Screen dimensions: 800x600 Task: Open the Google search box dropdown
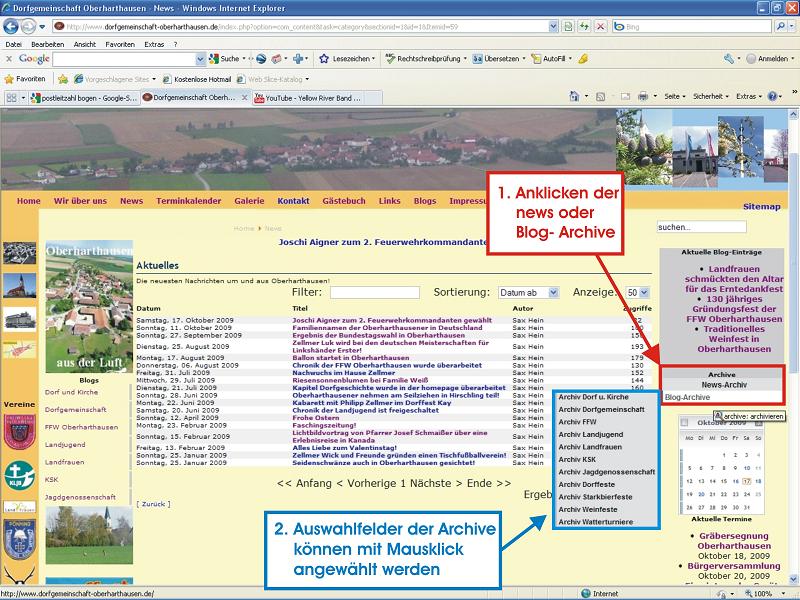(x=201, y=59)
